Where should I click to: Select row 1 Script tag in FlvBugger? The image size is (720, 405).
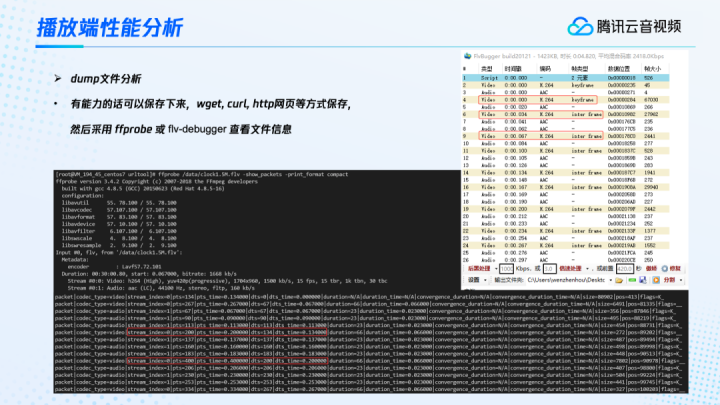565,78
